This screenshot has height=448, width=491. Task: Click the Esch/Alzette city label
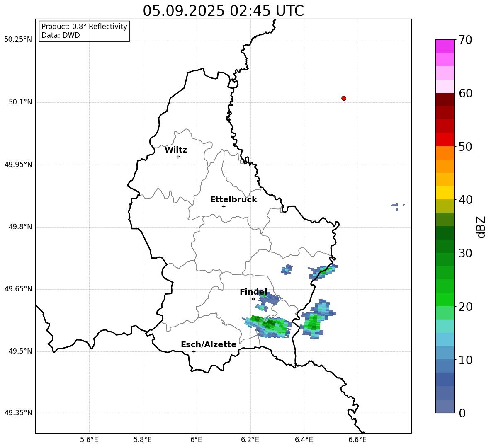[209, 344]
